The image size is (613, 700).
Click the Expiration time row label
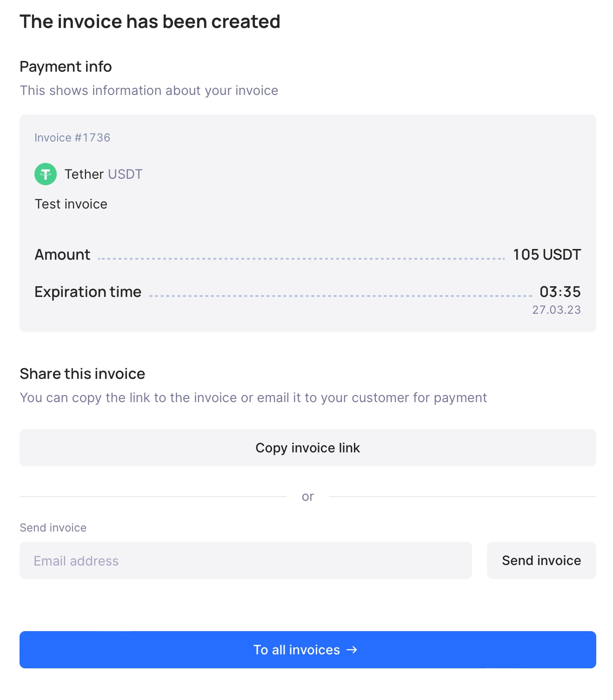(88, 292)
